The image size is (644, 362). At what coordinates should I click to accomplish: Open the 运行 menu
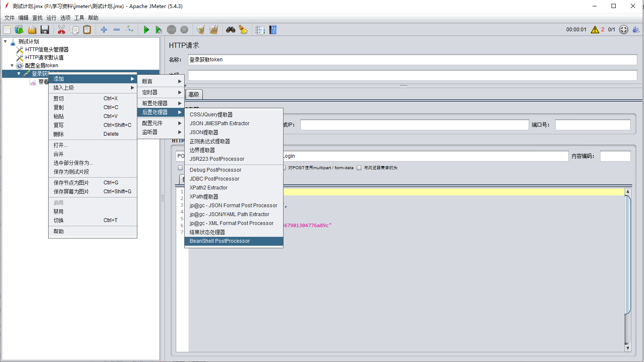[51, 18]
